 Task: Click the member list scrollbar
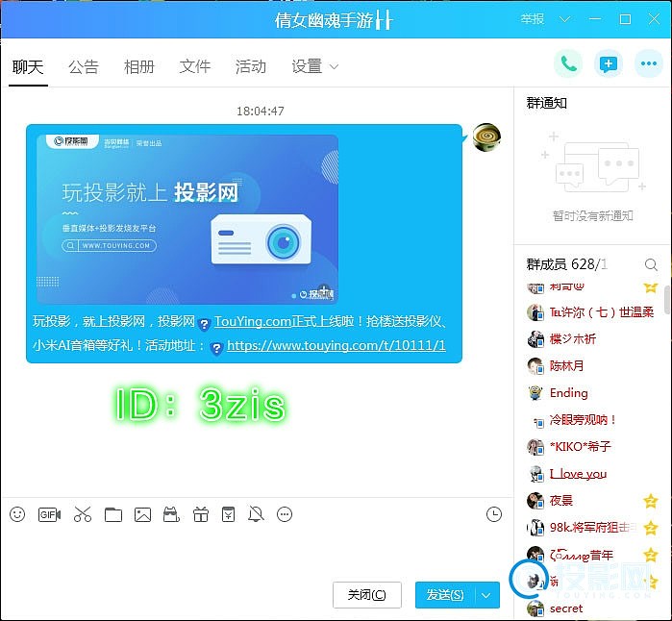[667, 300]
